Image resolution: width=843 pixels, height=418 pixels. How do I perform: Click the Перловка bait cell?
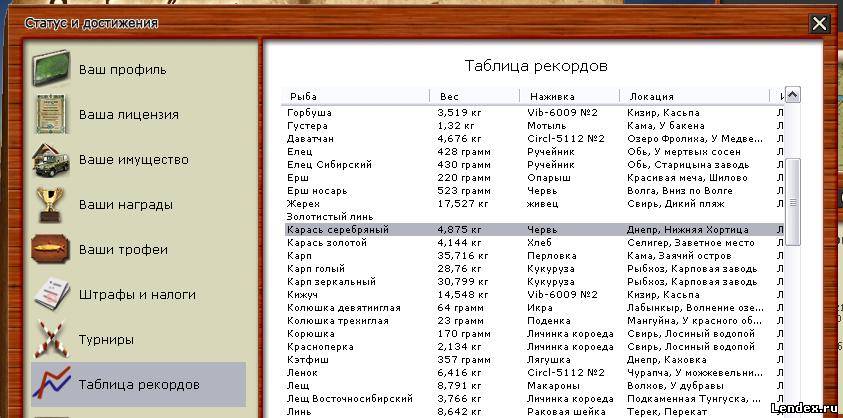click(552, 256)
